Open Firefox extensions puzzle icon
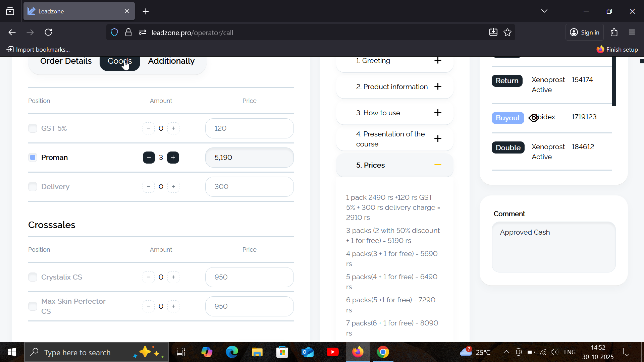The width and height of the screenshot is (644, 362). [x=614, y=33]
